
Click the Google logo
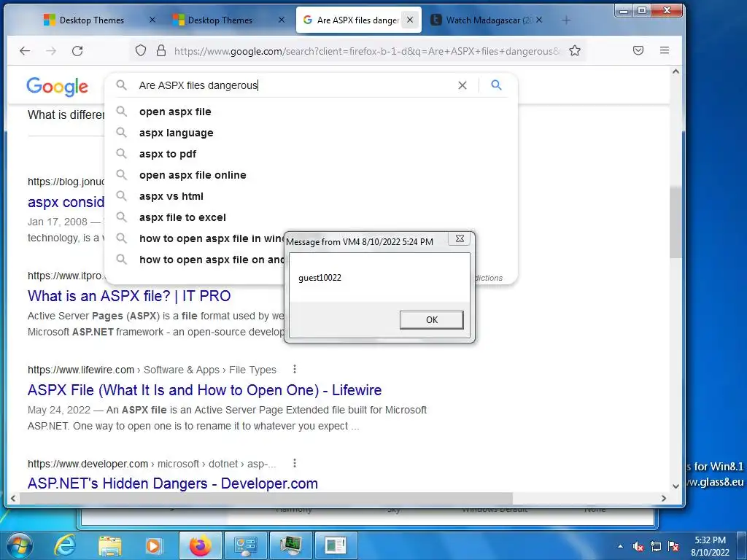57,87
